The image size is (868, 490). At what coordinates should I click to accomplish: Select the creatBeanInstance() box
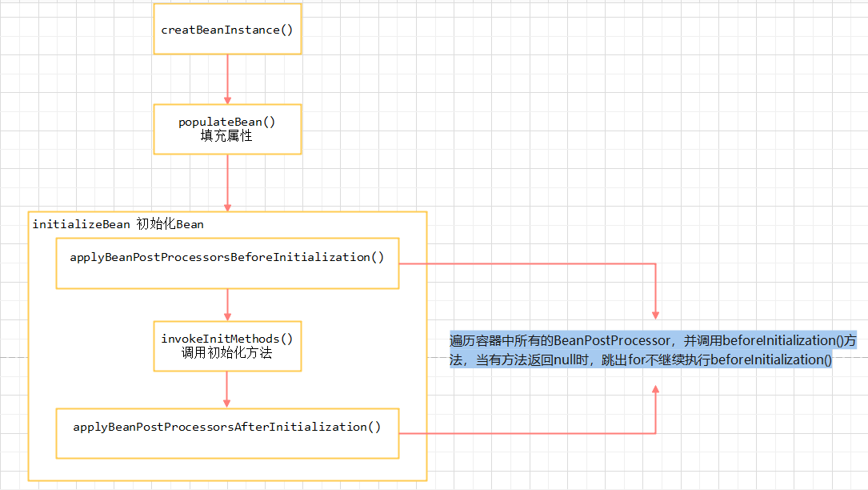coord(227,29)
